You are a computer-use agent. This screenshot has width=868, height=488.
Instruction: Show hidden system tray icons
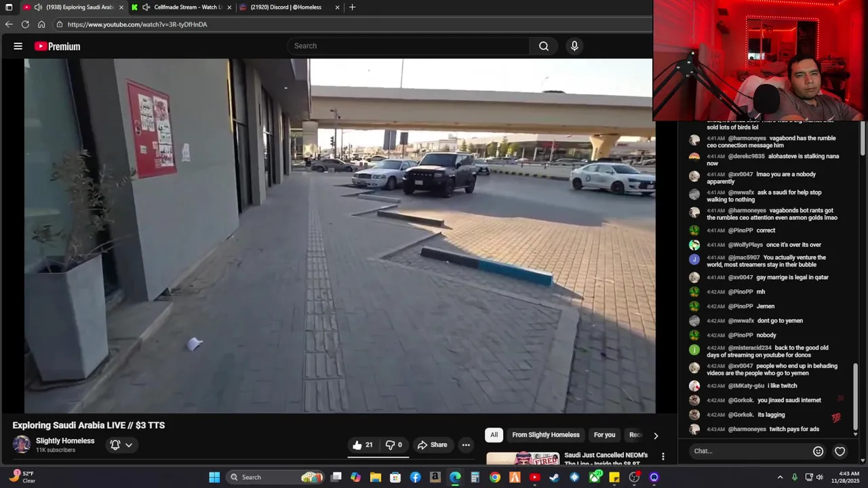780,477
